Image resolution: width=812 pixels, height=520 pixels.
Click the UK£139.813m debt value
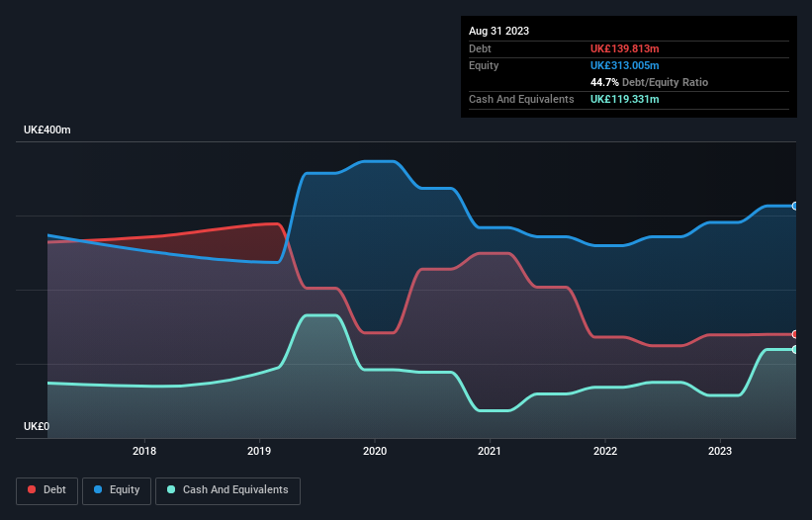point(624,48)
